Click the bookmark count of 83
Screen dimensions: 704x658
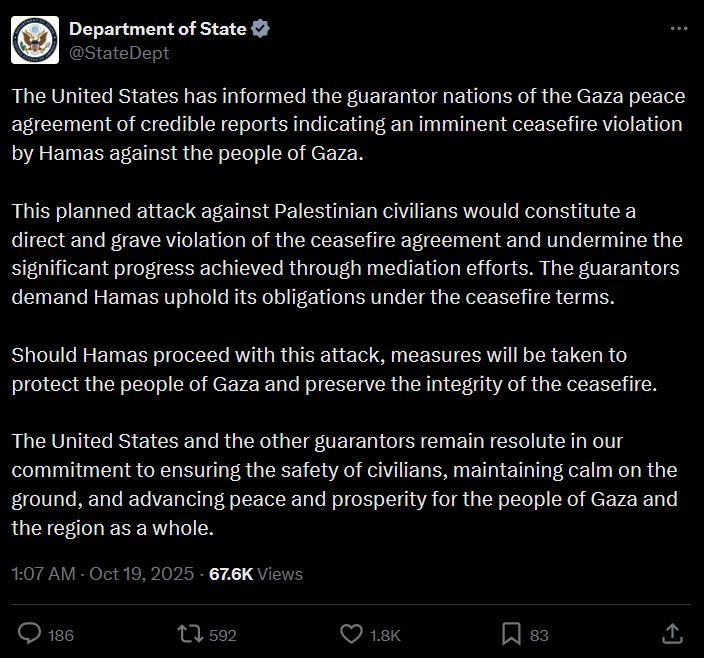click(x=539, y=635)
